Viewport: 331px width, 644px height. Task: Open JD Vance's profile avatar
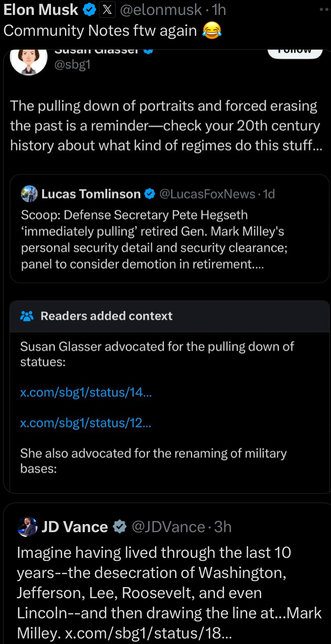point(27,527)
